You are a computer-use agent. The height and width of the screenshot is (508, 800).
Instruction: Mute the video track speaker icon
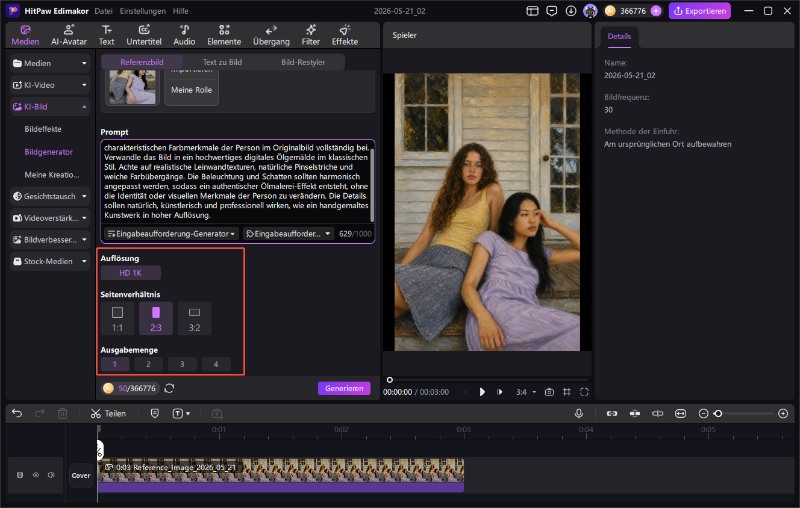coord(51,475)
